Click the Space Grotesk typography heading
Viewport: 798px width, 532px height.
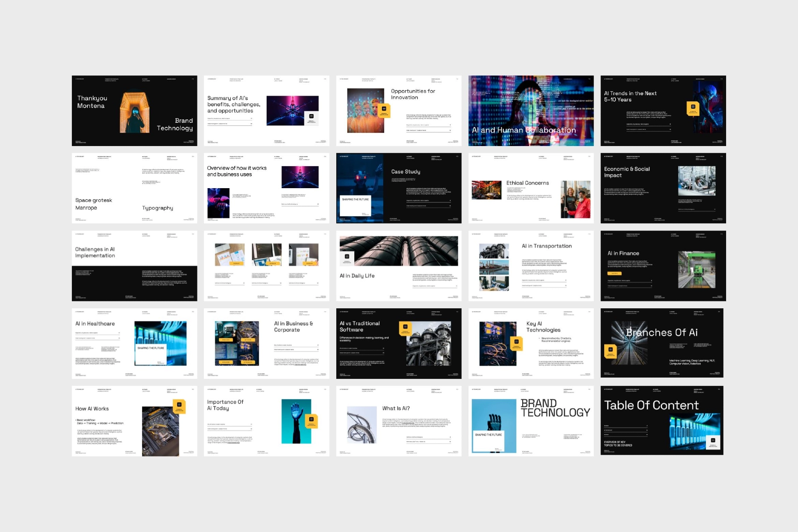93,200
